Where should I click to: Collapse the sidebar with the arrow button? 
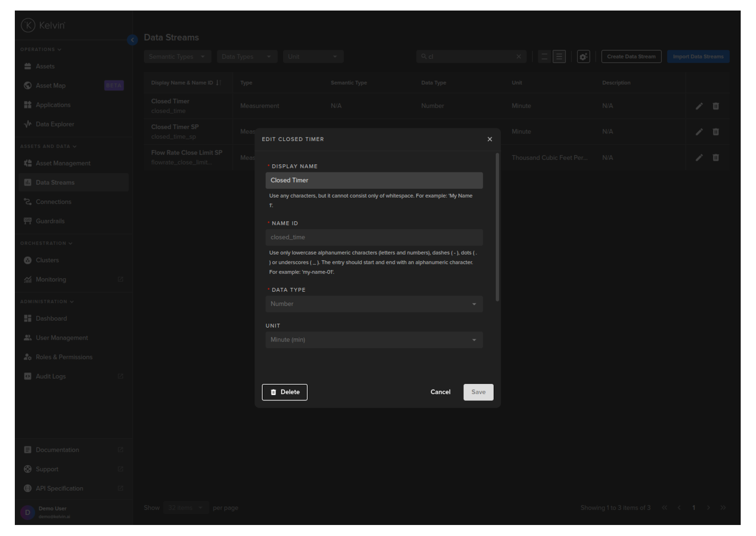click(133, 40)
